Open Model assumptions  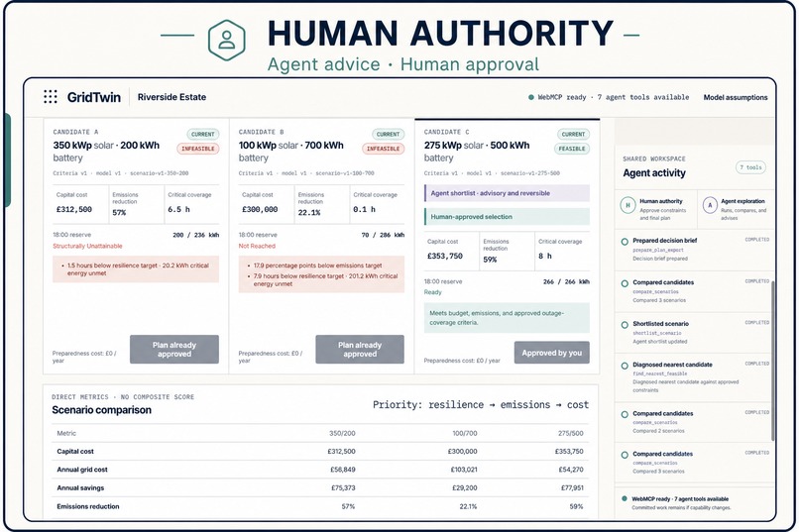coord(736,97)
